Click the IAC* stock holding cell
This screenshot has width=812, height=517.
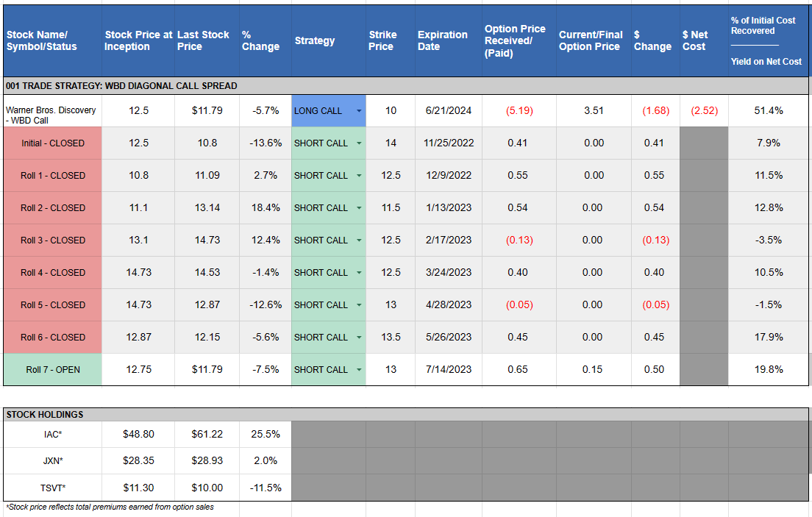[x=52, y=435]
